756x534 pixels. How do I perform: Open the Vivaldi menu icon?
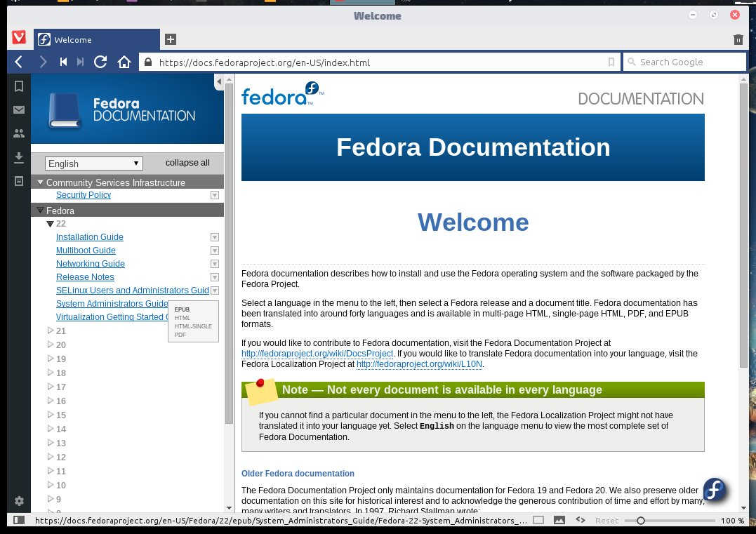click(x=19, y=37)
